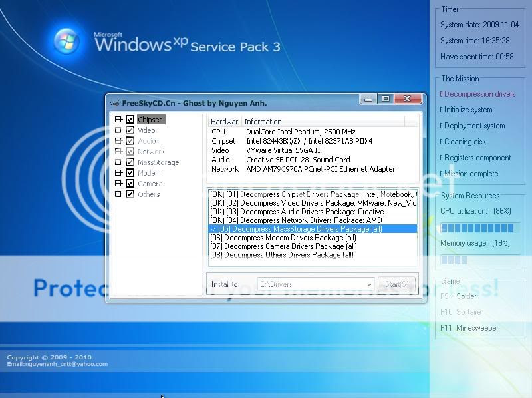Click the Windows logo orb
The height and width of the screenshot is (398, 532).
67,41
